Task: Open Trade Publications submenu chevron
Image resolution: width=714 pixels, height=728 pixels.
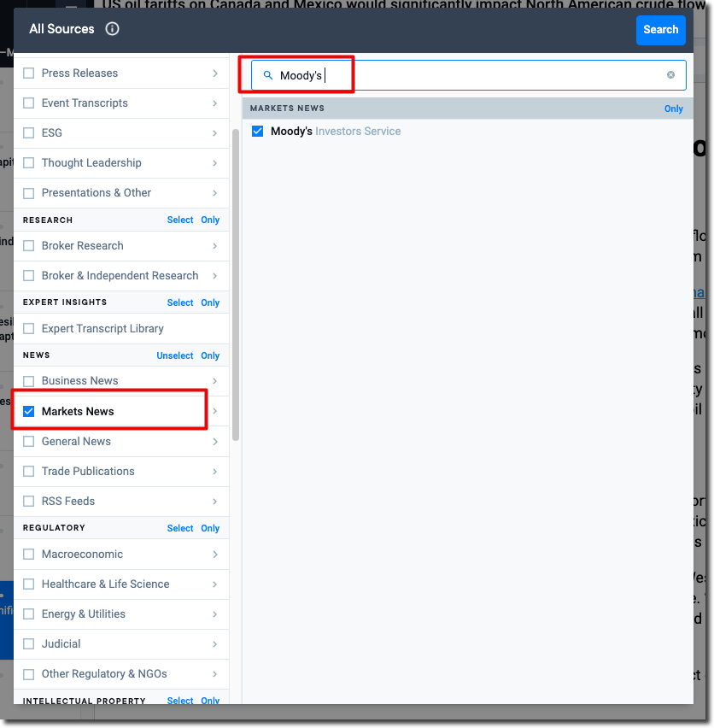Action: tap(215, 472)
